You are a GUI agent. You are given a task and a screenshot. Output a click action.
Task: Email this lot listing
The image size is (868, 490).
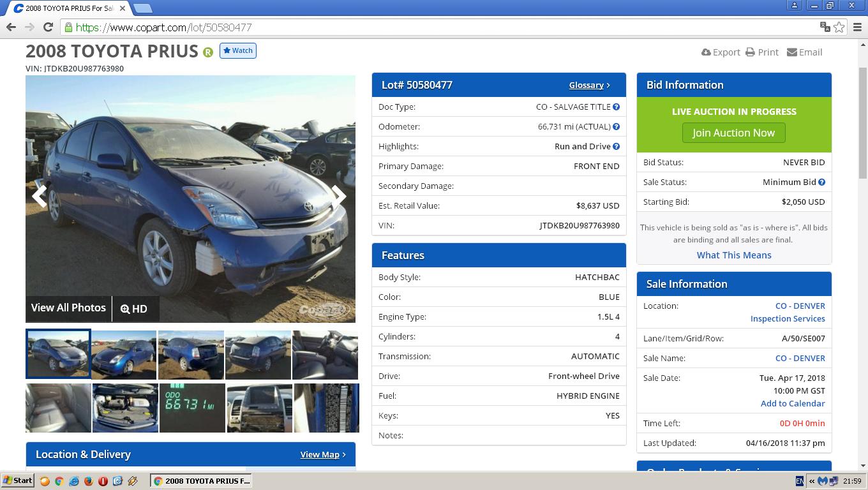(x=805, y=52)
